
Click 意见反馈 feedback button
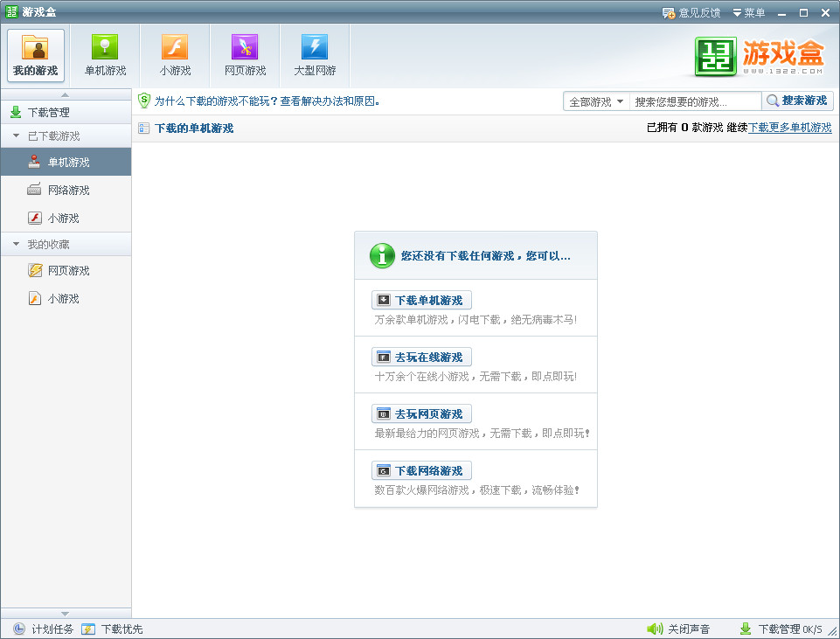click(691, 12)
